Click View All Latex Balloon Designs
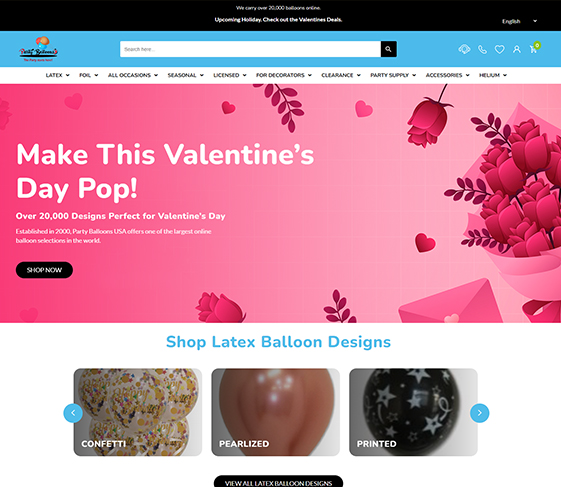 [x=278, y=482]
